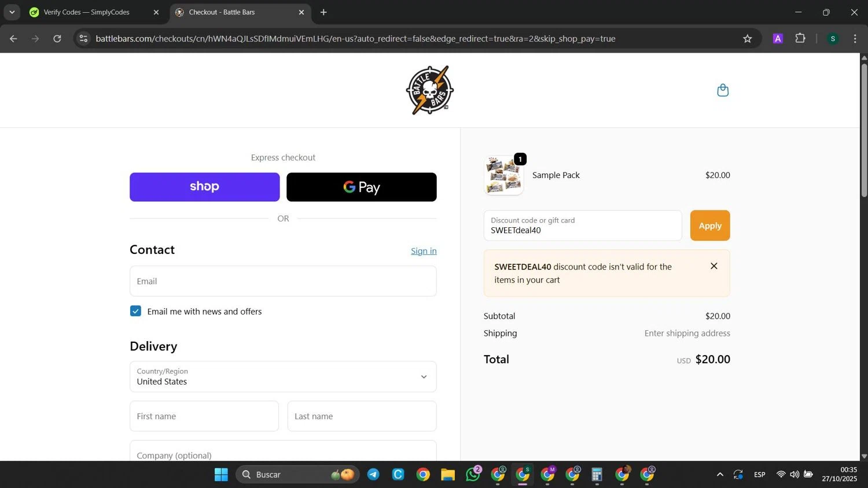Open the blue C app in taskbar
The height and width of the screenshot is (488, 868).
tap(398, 475)
